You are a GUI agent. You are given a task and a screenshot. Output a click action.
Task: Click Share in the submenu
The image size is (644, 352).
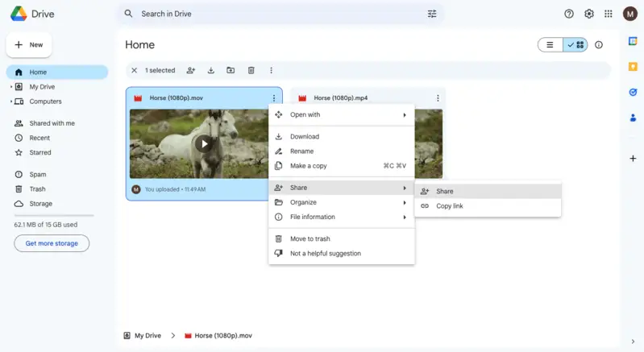click(488, 191)
